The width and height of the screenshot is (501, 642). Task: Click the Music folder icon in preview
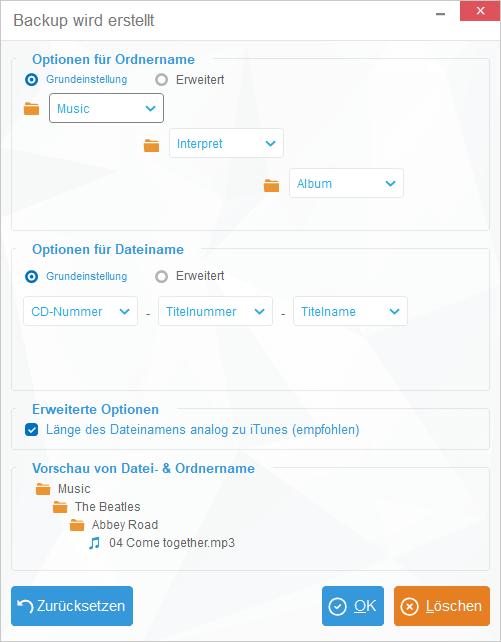pyautogui.click(x=43, y=489)
